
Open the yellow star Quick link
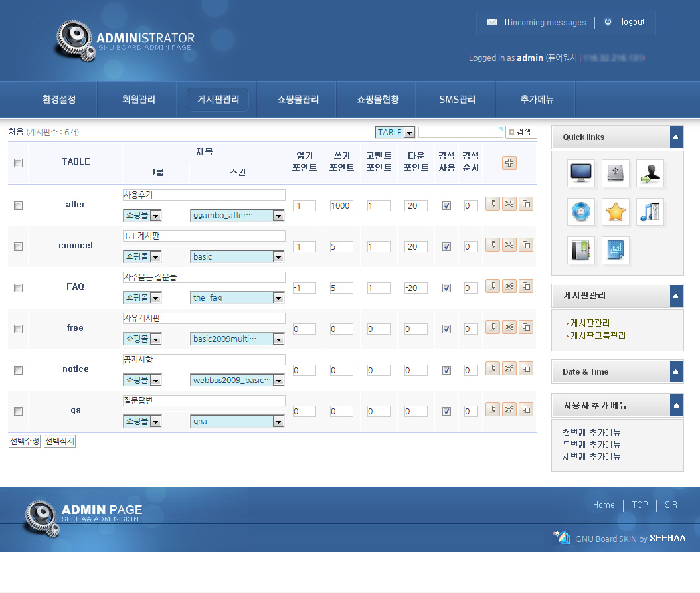pos(616,212)
